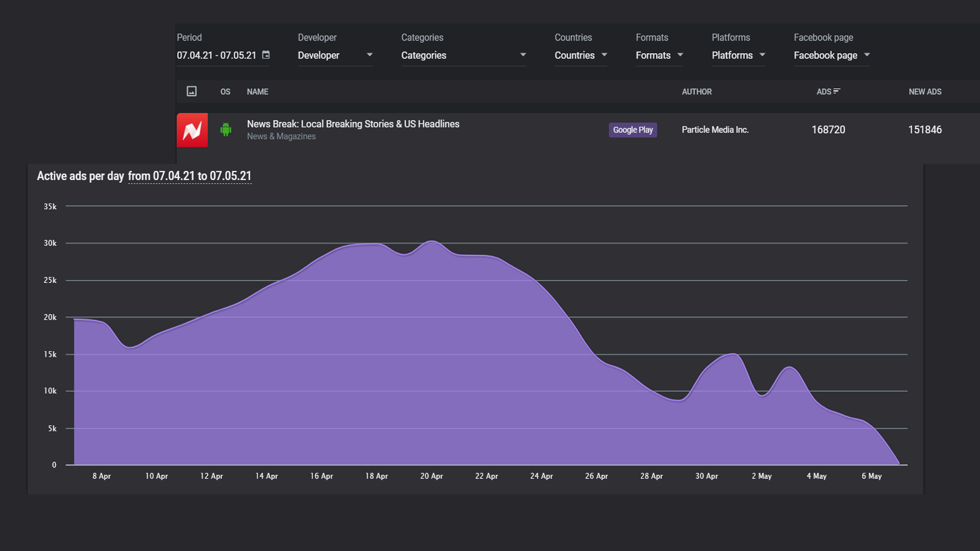Expand the Platforms filter dropdown

click(738, 55)
